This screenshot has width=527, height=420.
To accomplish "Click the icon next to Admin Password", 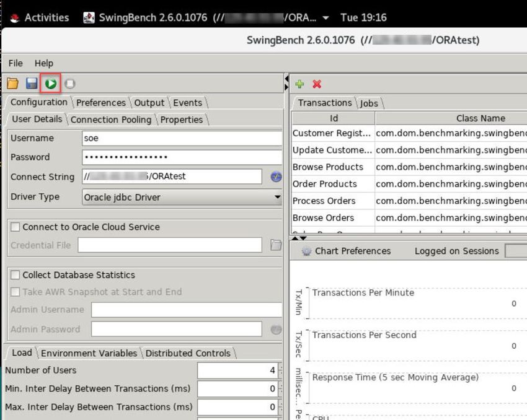I will coord(277,330).
